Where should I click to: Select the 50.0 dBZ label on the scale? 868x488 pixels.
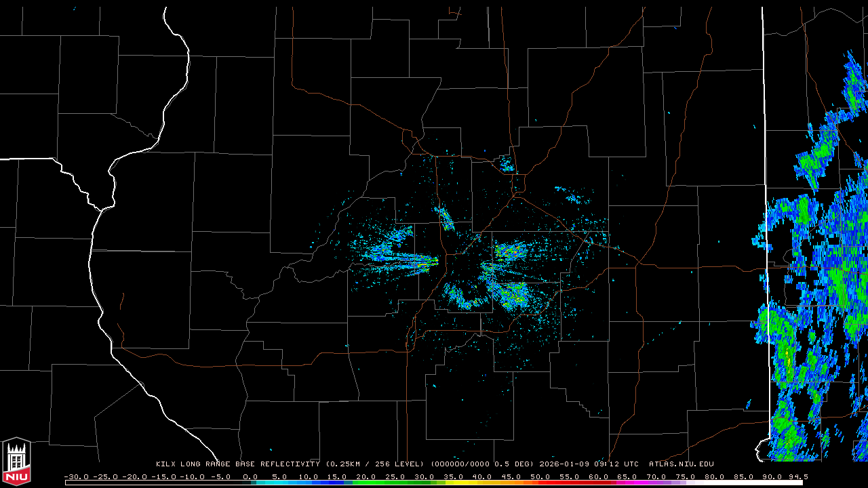[540, 477]
